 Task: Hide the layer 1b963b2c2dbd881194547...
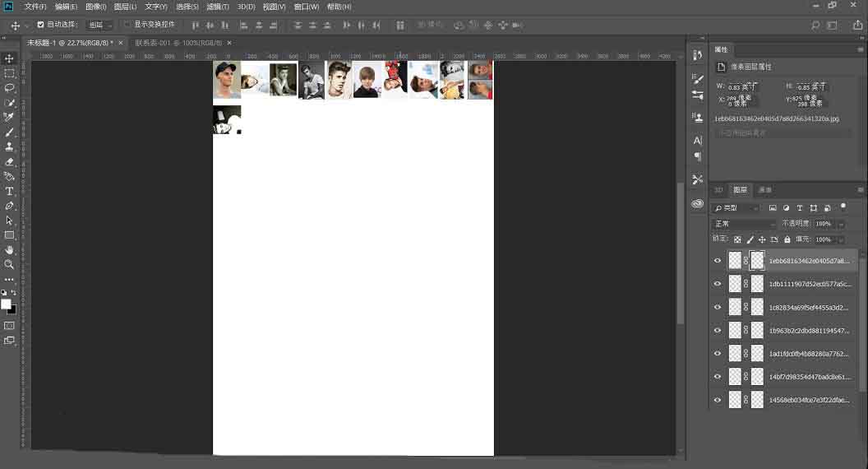718,331
